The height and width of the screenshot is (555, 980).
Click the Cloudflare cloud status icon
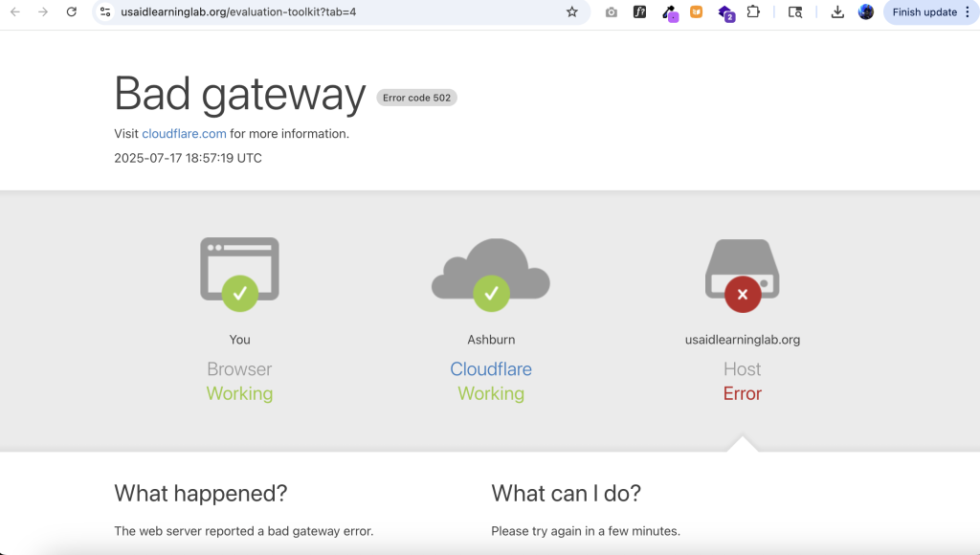point(491,275)
